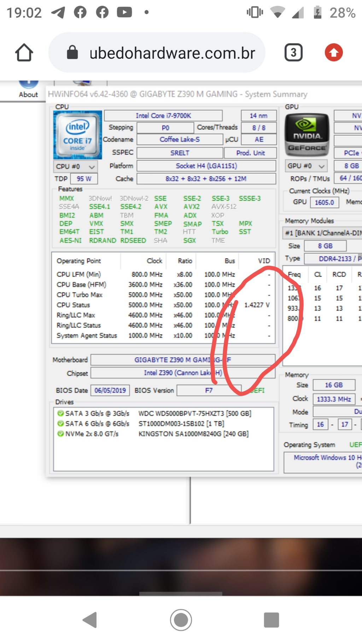The width and height of the screenshot is (362, 644).
Task: Open the YouTube notification icon
Action: pos(124,12)
